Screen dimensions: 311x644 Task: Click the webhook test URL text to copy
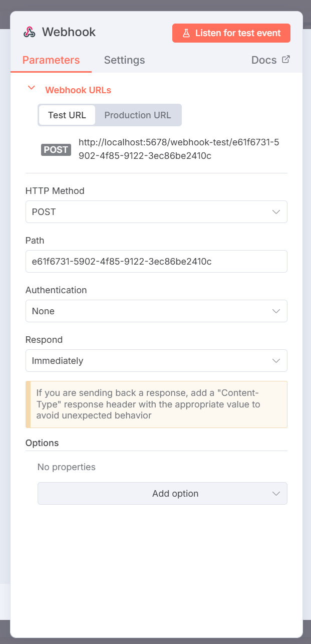[x=179, y=149]
